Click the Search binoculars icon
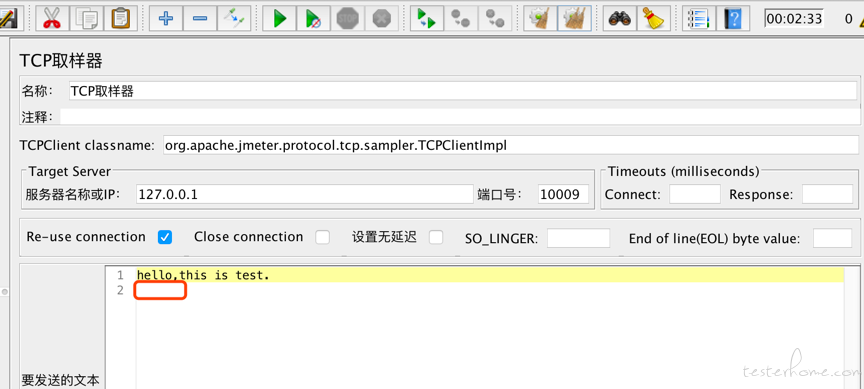The image size is (864, 389). pos(619,18)
